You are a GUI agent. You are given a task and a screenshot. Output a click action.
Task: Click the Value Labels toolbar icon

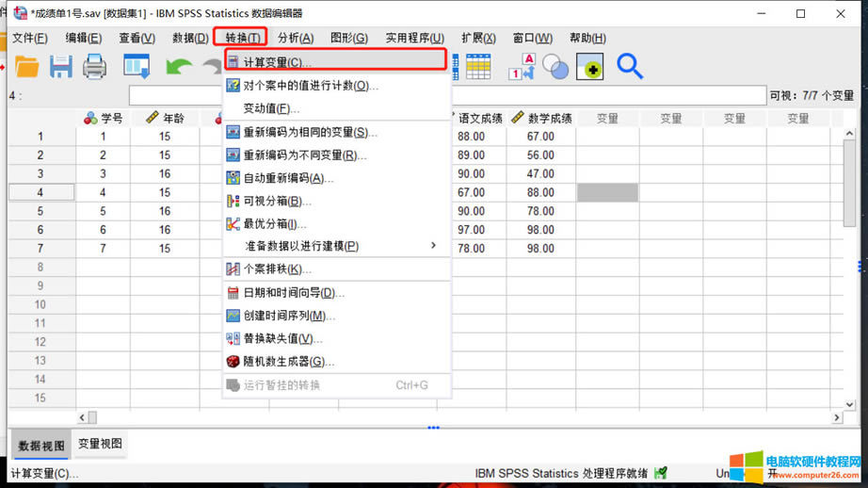[522, 67]
